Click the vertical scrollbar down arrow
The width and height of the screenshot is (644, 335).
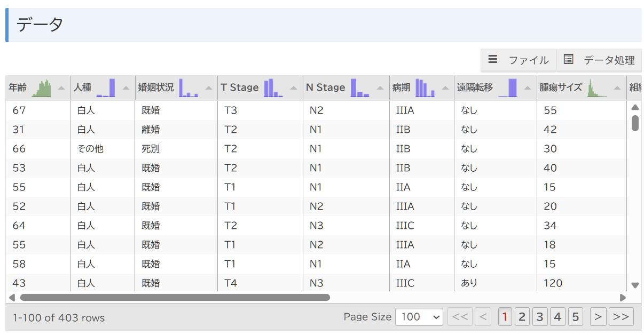tap(635, 285)
